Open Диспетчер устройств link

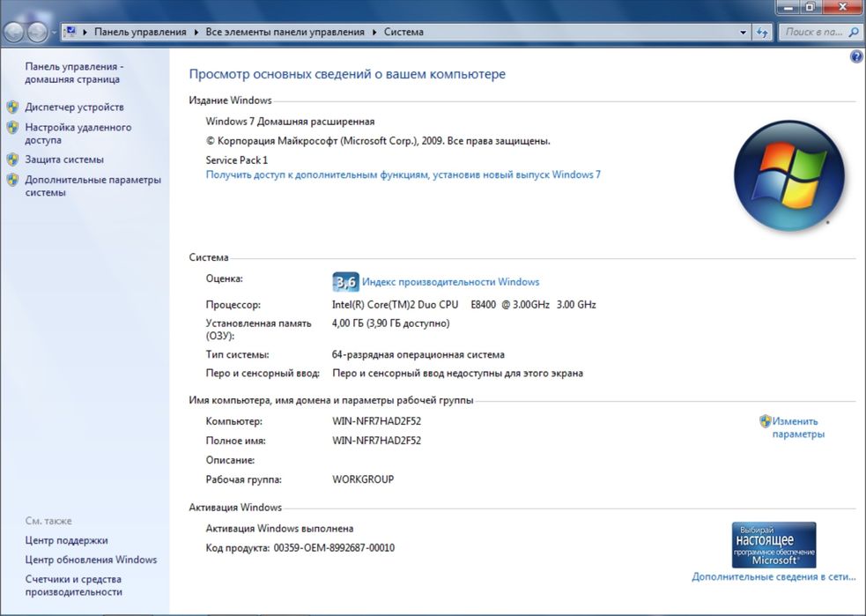coord(74,108)
